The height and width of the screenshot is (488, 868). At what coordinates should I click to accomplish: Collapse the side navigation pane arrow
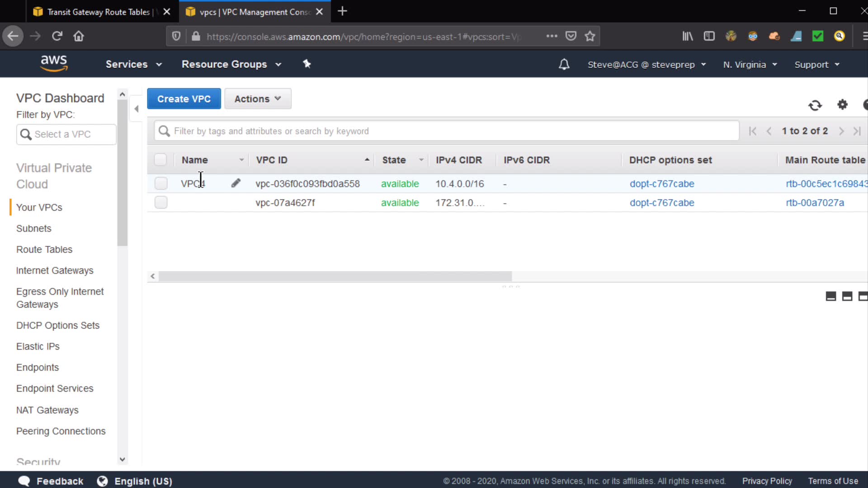136,108
